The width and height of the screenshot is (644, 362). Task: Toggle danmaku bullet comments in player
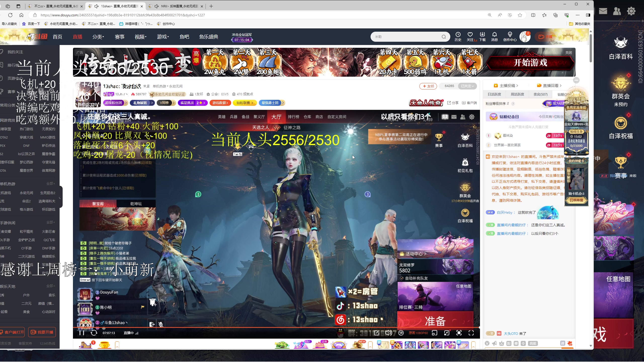[401, 333]
